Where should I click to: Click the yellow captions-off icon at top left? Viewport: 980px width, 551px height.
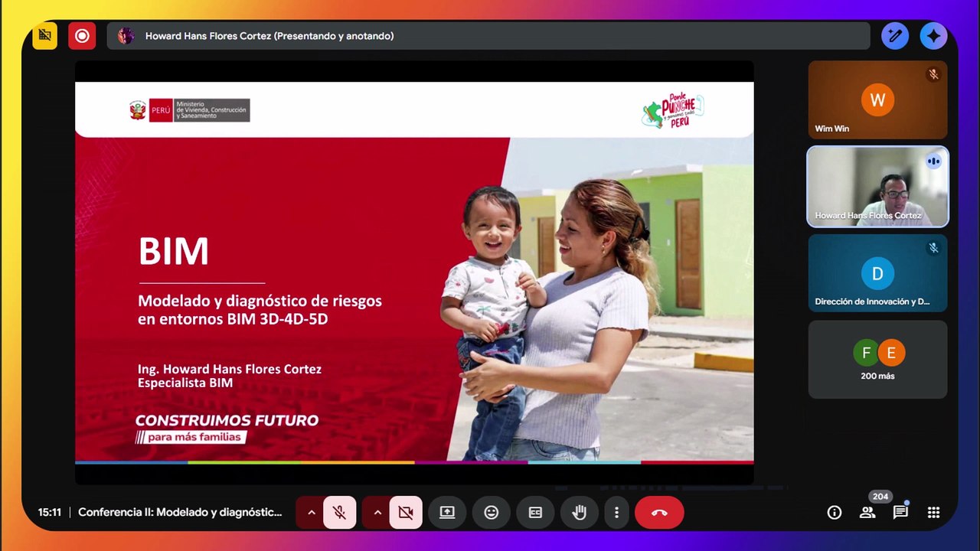click(45, 36)
